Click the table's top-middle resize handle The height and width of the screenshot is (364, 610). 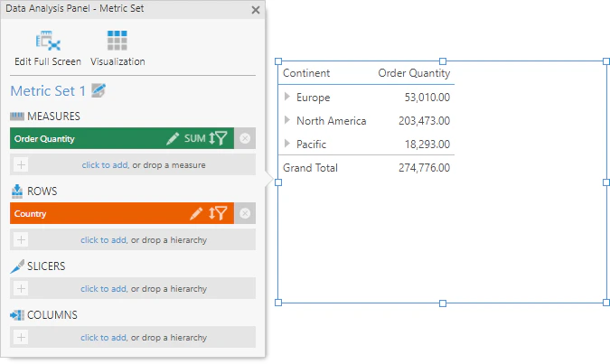[443, 61]
